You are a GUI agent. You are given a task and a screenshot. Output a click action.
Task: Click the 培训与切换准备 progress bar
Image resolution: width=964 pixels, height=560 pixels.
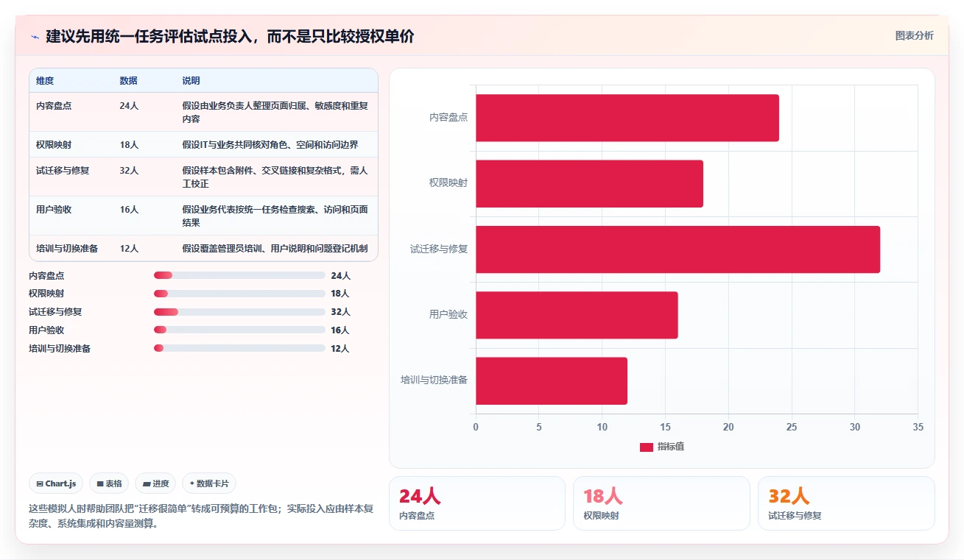[239, 349]
